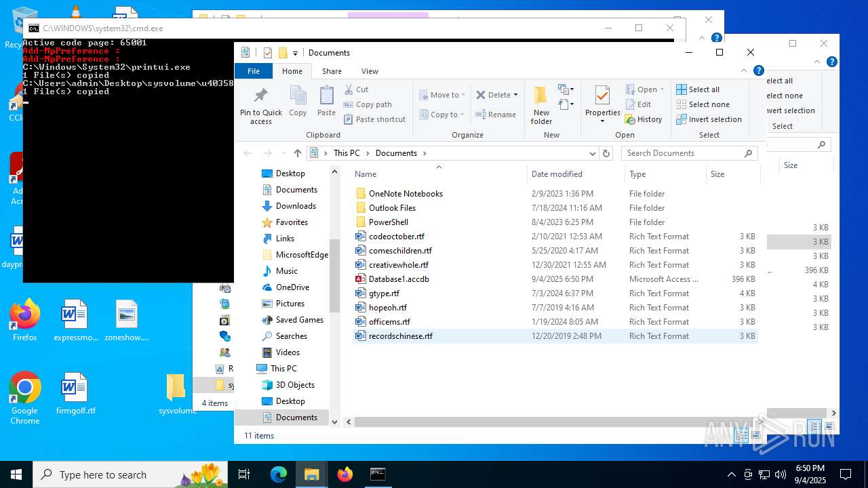The image size is (868, 488).
Task: Click Command Prompt taskbar icon
Action: point(378,474)
